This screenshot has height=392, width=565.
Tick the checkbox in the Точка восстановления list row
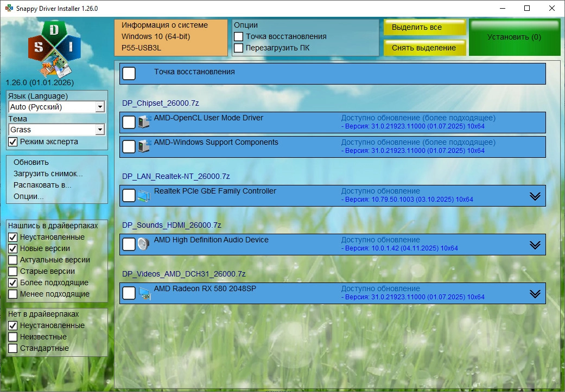pos(129,73)
